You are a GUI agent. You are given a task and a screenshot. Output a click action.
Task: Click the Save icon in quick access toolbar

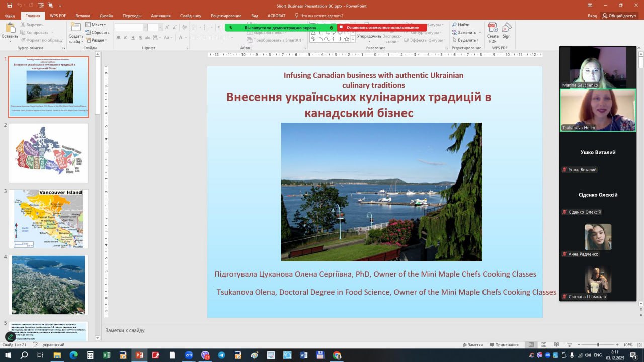pyautogui.click(x=10, y=5)
